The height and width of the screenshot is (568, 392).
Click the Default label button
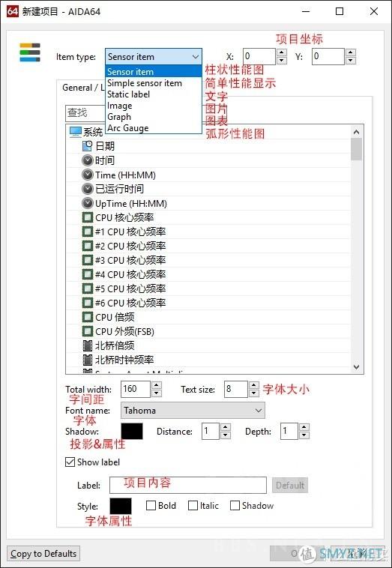coord(290,485)
